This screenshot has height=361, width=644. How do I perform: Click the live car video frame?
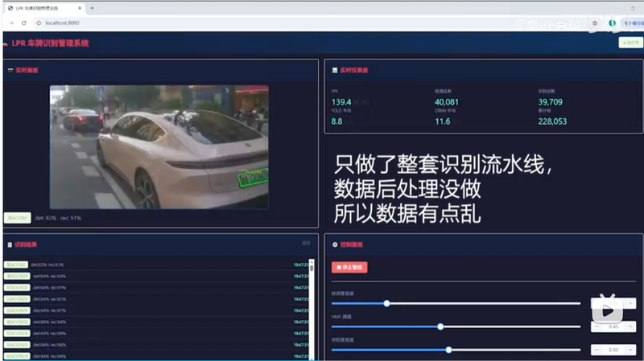[159, 147]
